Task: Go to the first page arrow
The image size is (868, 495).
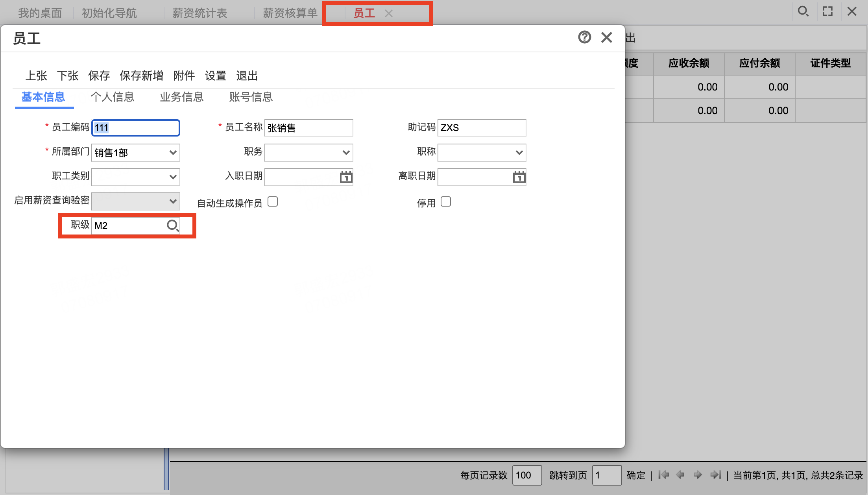Action: 663,475
